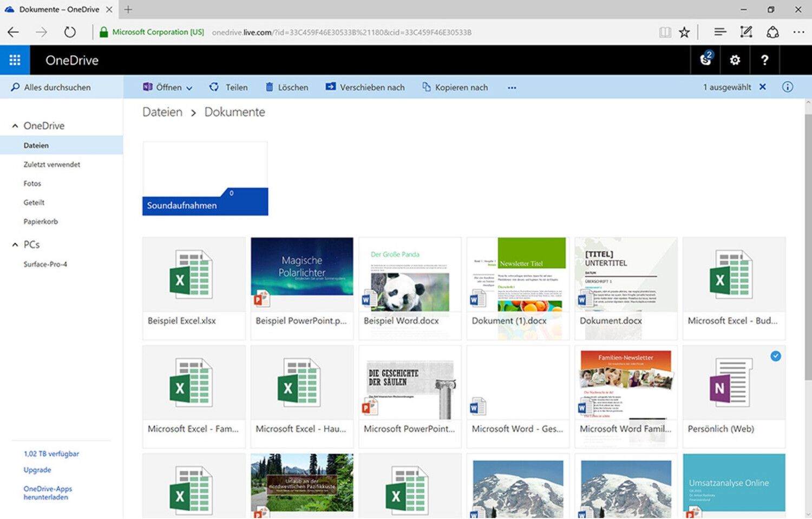Select Zuletzt verwendet in the sidebar
This screenshot has height=519, width=812.
pyautogui.click(x=52, y=165)
